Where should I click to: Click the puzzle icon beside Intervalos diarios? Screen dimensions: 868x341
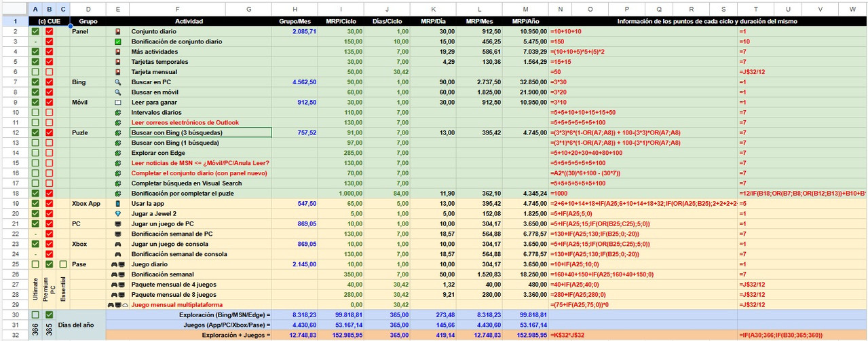tap(117, 112)
